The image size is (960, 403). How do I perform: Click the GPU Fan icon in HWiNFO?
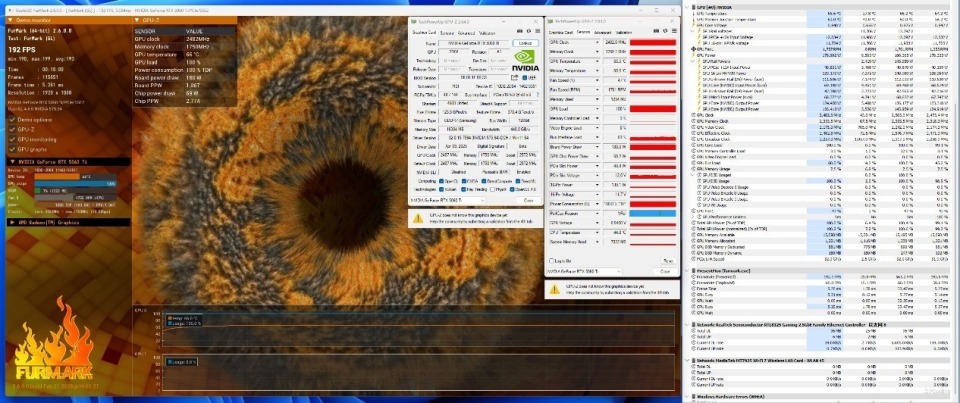pos(693,47)
